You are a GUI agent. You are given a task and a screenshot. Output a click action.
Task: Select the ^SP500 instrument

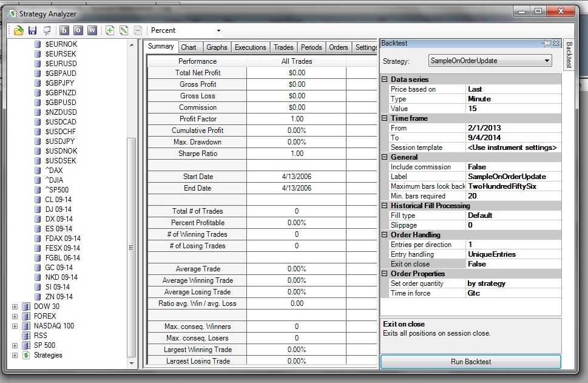click(x=57, y=190)
